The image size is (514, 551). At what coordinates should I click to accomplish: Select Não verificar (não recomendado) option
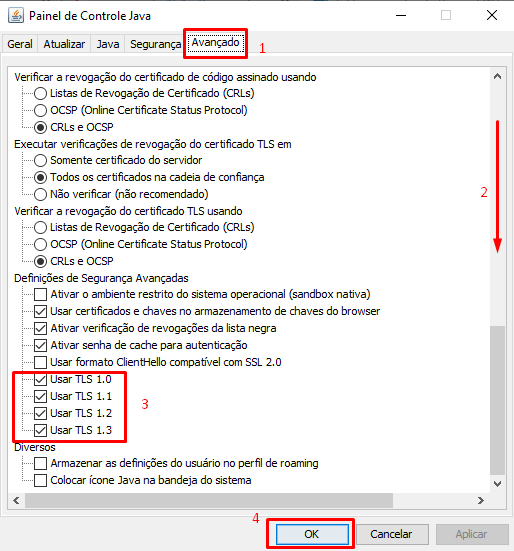[x=40, y=194]
